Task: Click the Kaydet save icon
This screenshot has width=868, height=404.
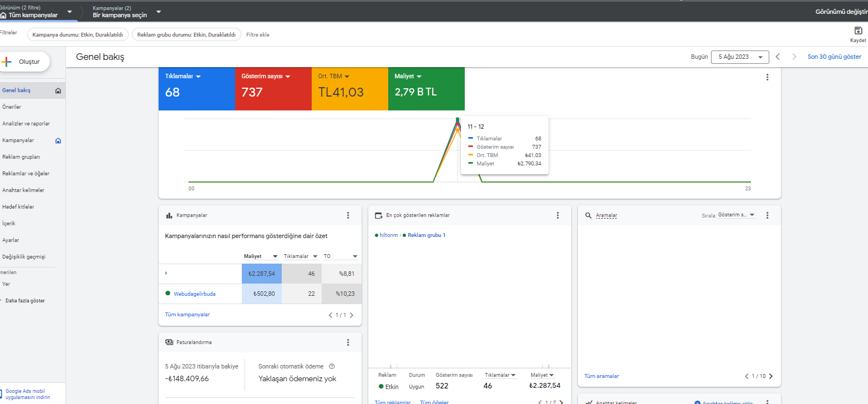Action: point(858,31)
